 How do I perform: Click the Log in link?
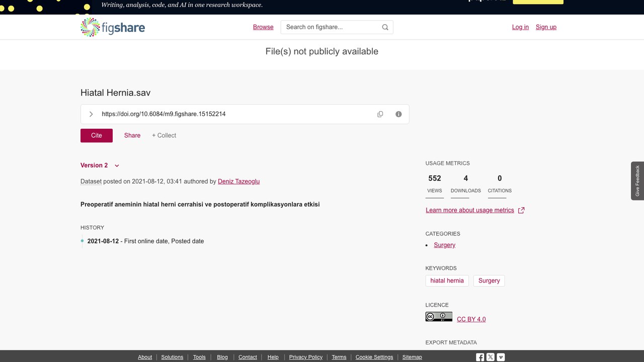(520, 27)
